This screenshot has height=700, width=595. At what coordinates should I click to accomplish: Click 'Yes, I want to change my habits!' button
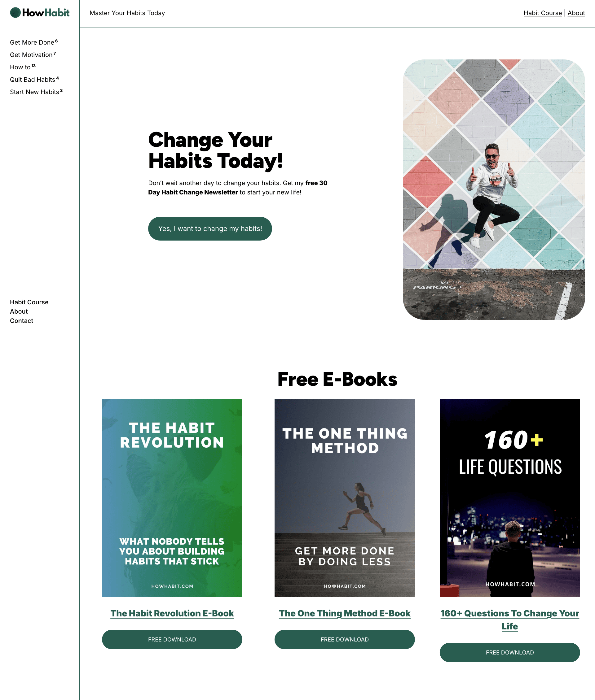tap(210, 228)
